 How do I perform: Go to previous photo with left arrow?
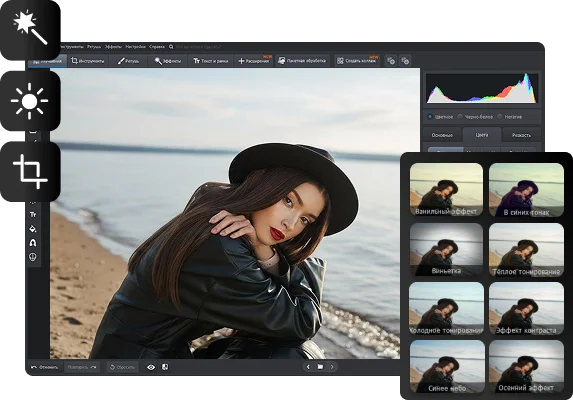308,367
